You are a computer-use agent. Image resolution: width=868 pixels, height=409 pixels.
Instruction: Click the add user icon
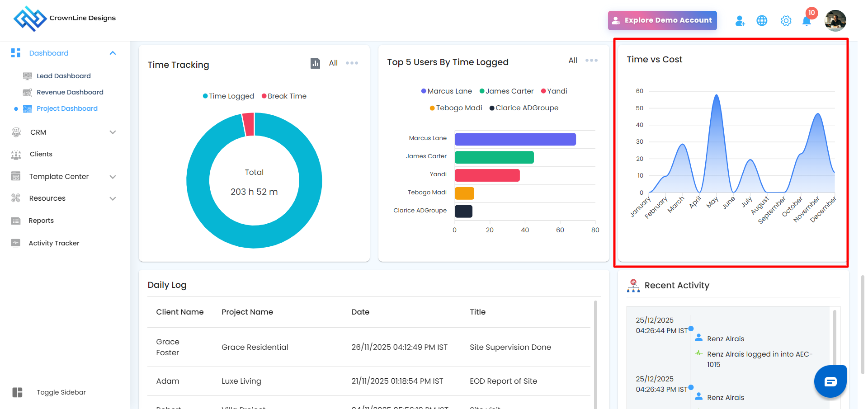tap(740, 21)
